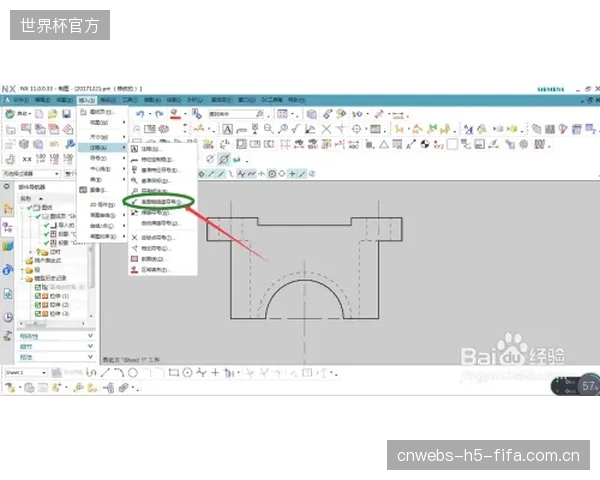Click the XYZ coordinate note icon
Image resolution: width=600 pixels, height=480 pixels.
point(439,145)
